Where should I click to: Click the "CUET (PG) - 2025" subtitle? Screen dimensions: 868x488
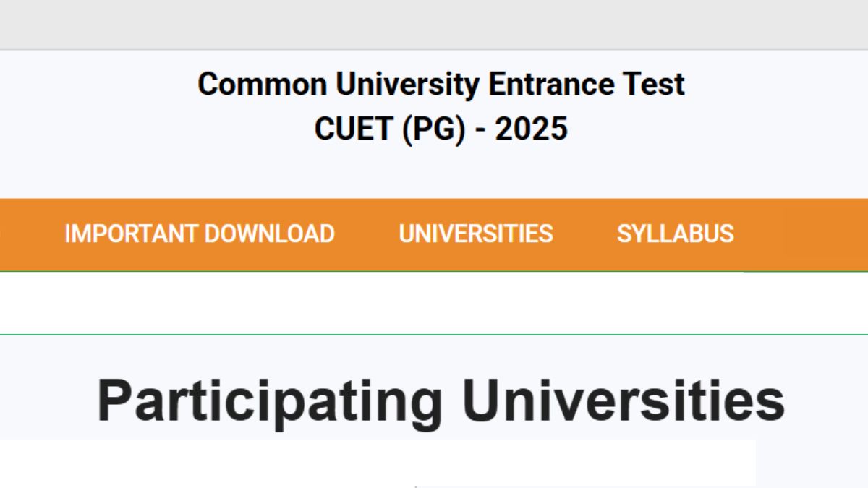tap(441, 129)
